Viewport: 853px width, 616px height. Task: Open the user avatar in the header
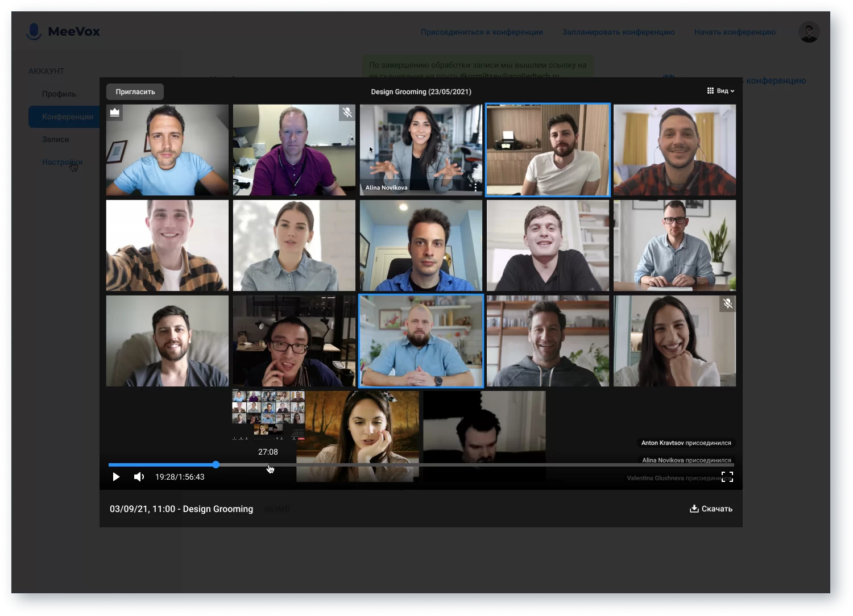click(x=809, y=32)
